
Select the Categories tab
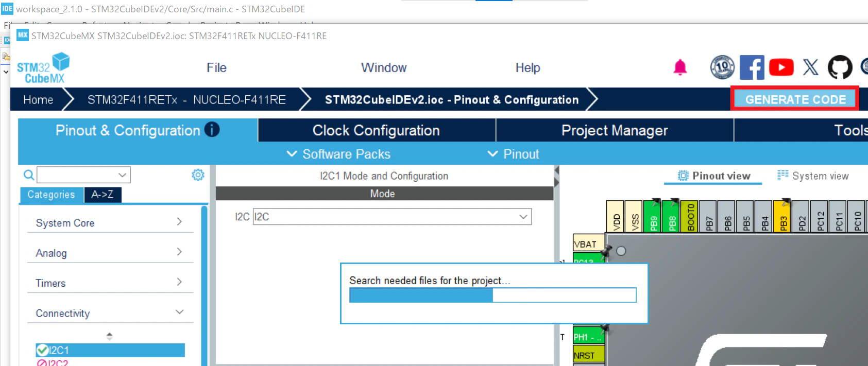[51, 195]
